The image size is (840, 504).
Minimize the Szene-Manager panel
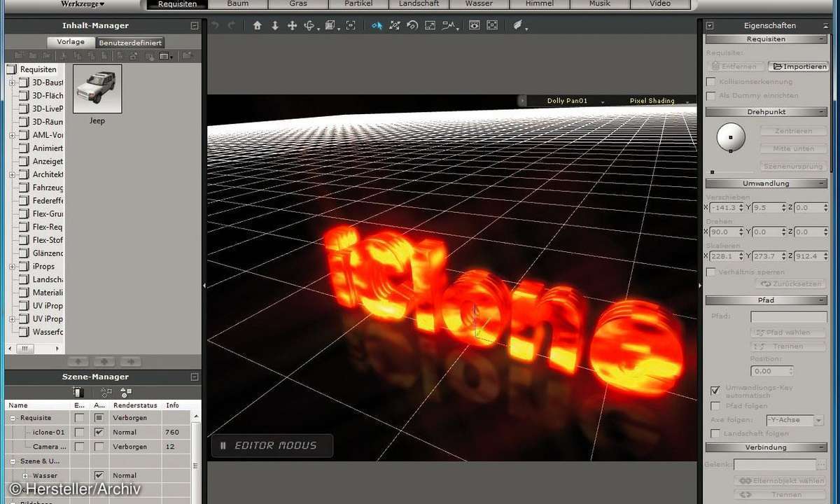tap(194, 377)
